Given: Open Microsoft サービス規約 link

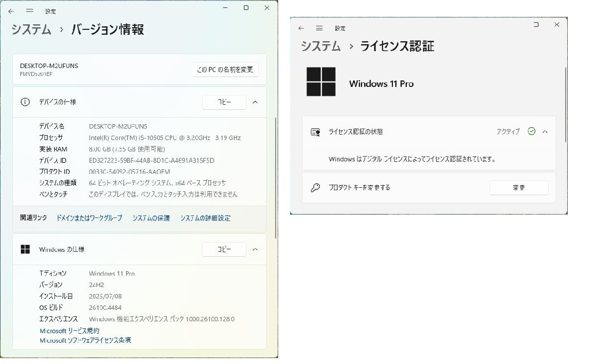Looking at the screenshot, I should 70,330.
